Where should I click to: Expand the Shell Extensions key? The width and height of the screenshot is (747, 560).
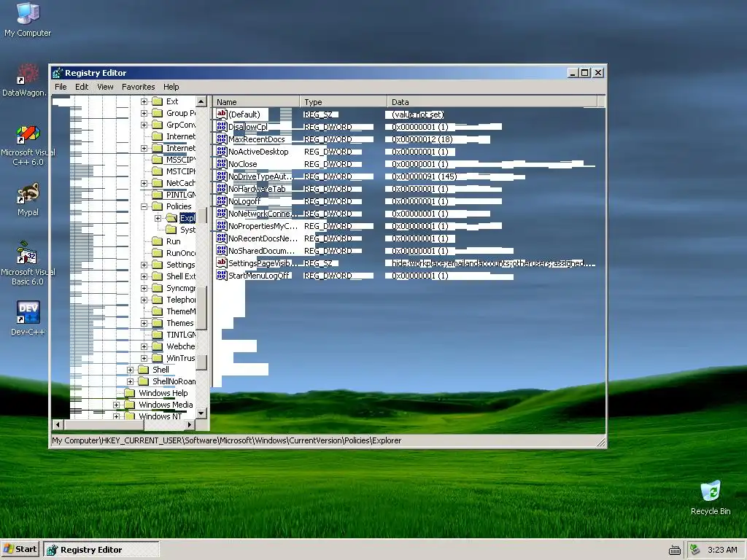144,276
